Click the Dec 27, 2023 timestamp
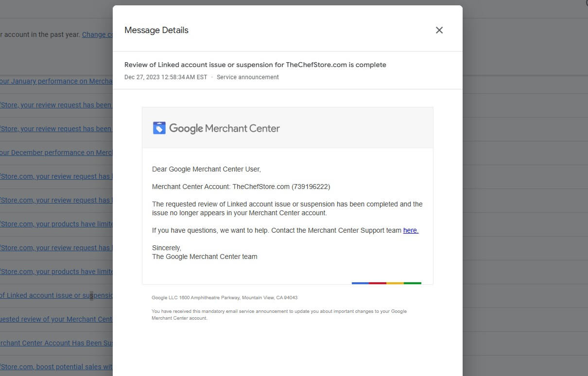Screen dimensions: 588x376 166,77
